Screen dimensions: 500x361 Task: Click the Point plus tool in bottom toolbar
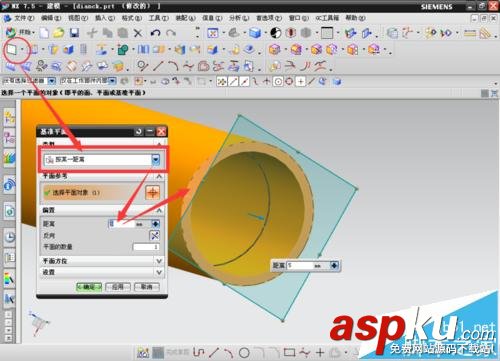[320, 352]
